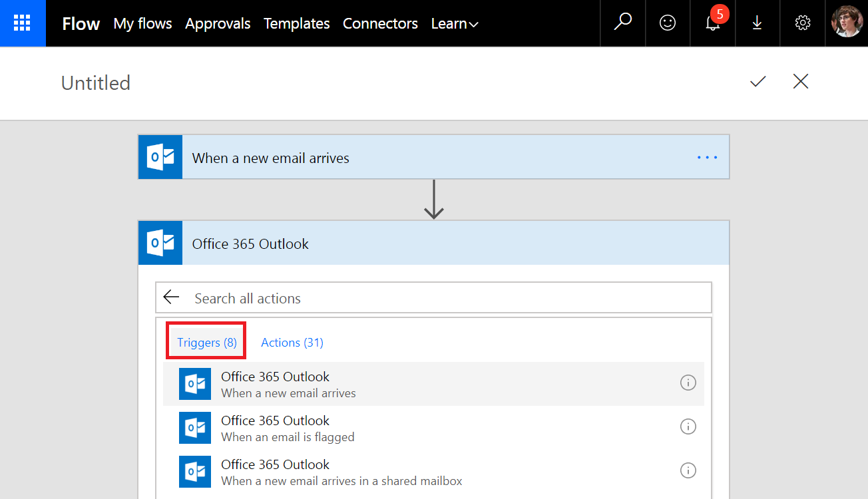868x499 pixels.
Task: Show info for shared mailbox trigger
Action: 688,470
